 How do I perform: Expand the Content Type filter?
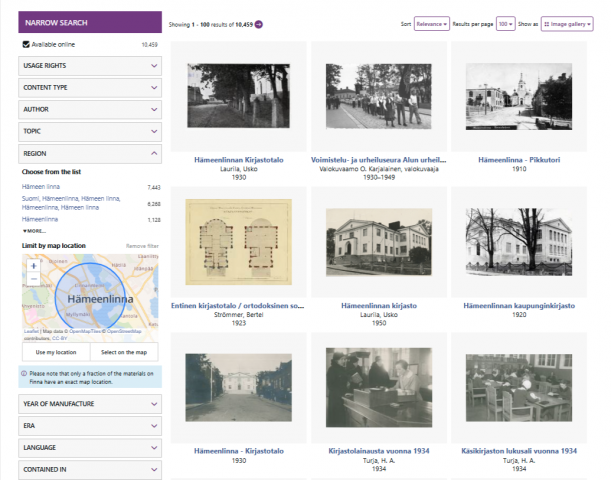pos(90,88)
